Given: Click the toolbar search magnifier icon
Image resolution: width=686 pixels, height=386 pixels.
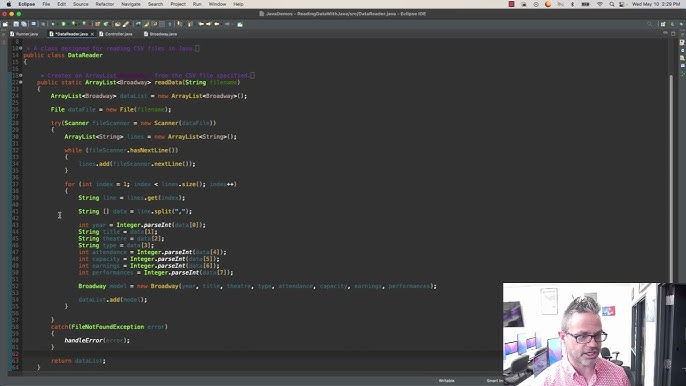Looking at the screenshot, I should pos(650,24).
